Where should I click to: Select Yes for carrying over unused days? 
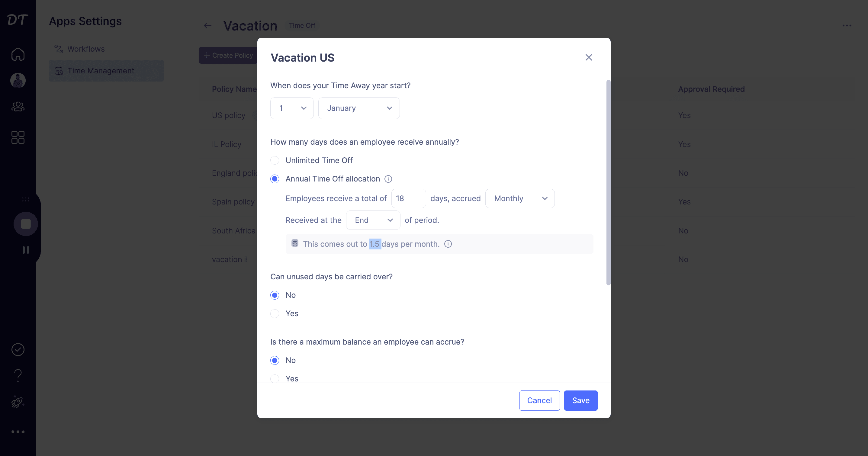275,313
